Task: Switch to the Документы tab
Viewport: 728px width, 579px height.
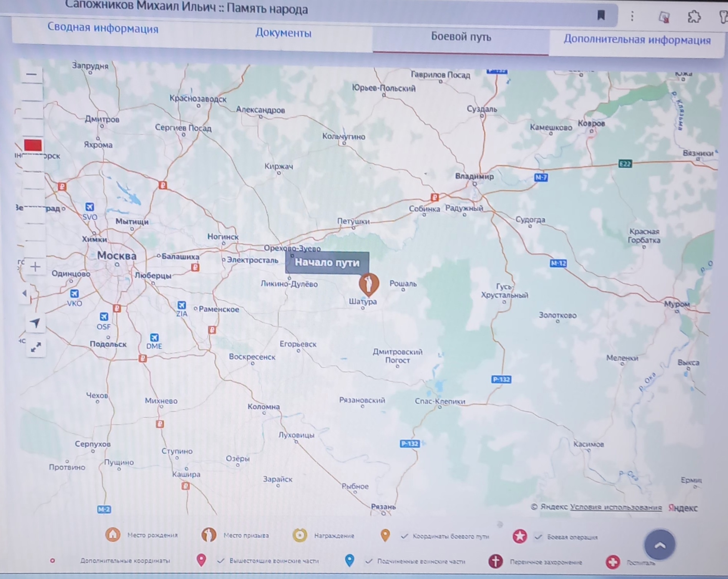Action: pos(284,33)
